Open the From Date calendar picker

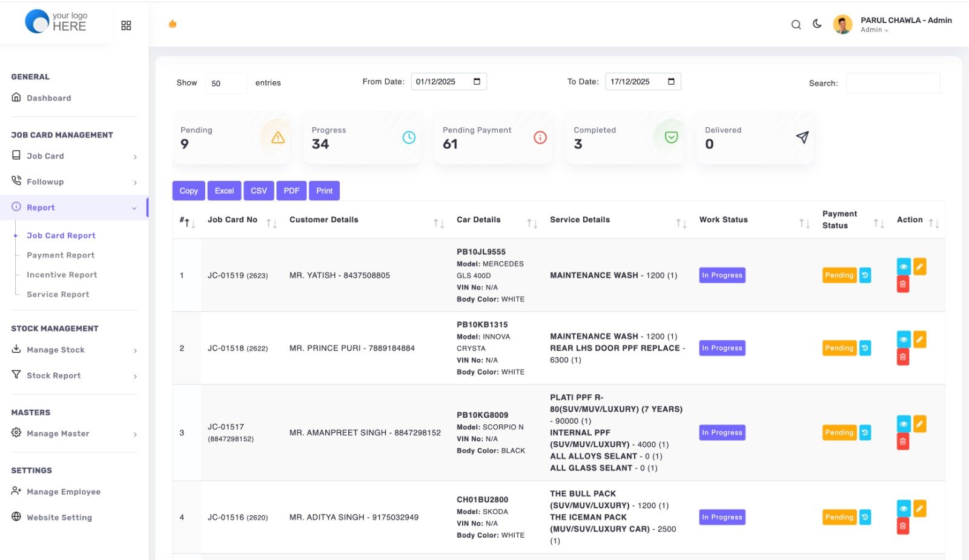[x=477, y=82]
